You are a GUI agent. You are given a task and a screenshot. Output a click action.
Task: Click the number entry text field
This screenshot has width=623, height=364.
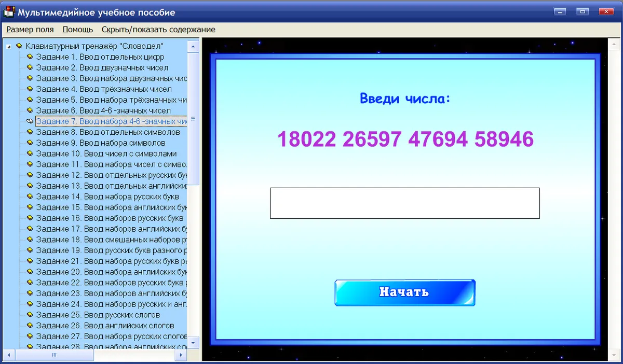(405, 203)
